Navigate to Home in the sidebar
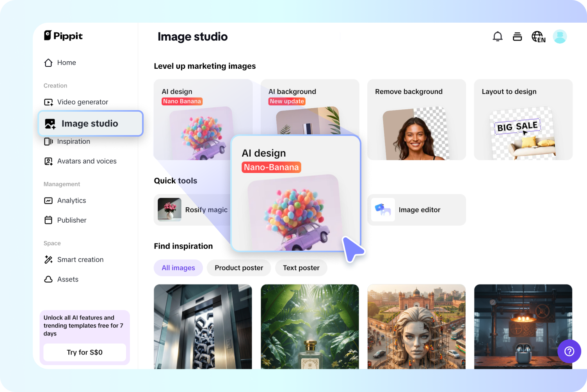The height and width of the screenshot is (392, 587). (66, 62)
